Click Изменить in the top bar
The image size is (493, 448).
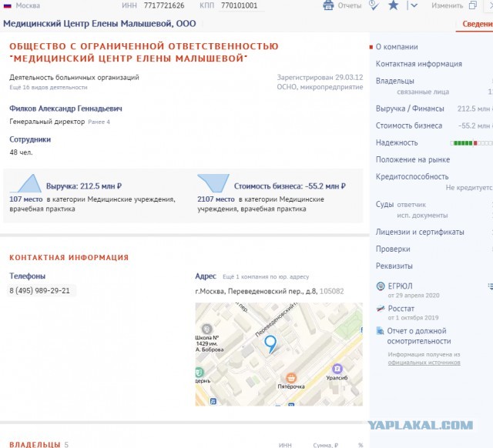[x=447, y=5]
